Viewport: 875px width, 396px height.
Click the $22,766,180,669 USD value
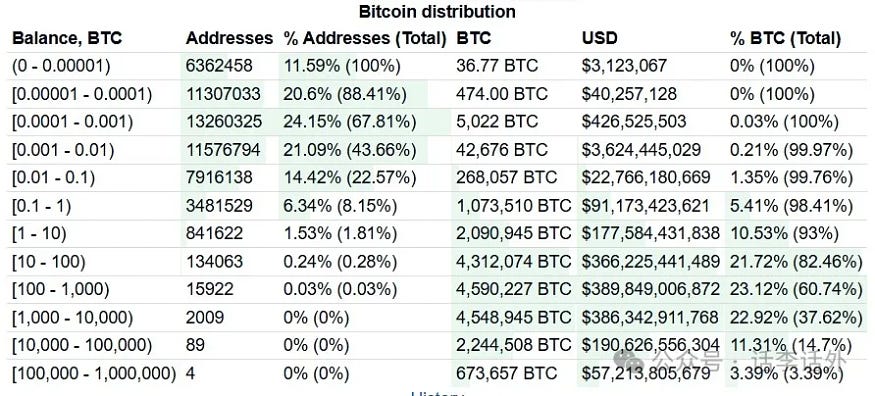(646, 177)
